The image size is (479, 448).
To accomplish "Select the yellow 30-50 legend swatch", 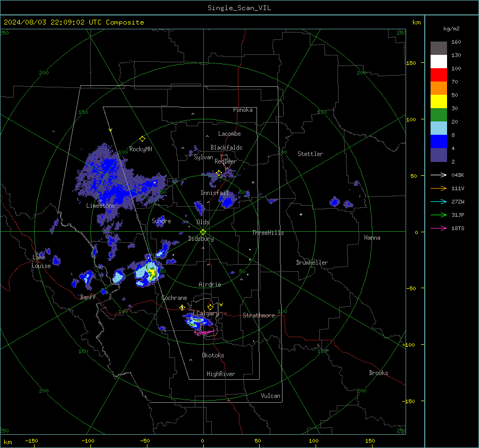I will pos(439,102).
